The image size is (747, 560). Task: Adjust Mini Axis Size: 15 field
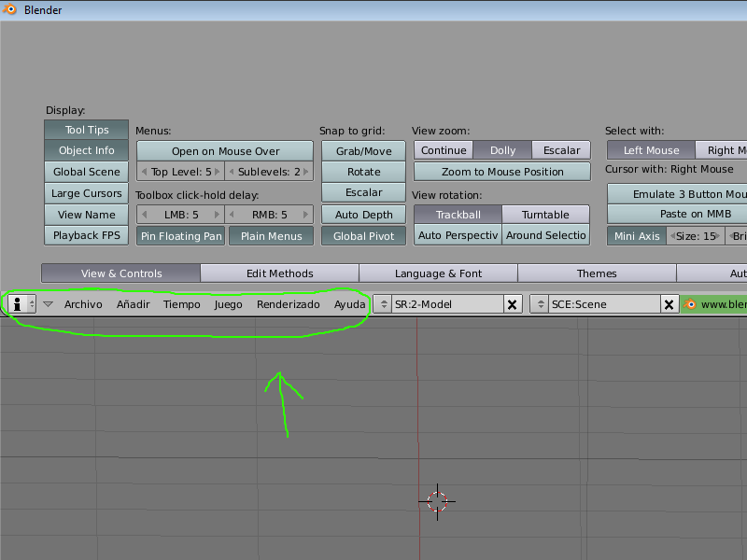tap(696, 236)
